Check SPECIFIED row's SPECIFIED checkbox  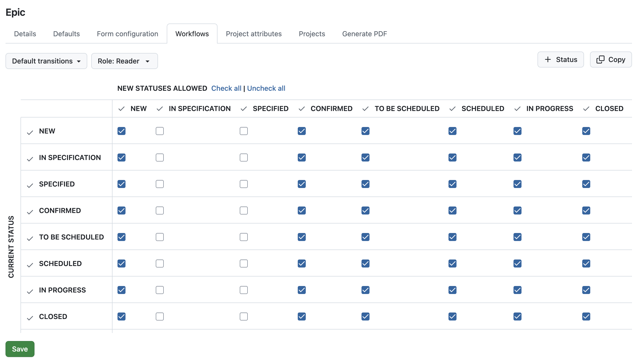tap(244, 184)
